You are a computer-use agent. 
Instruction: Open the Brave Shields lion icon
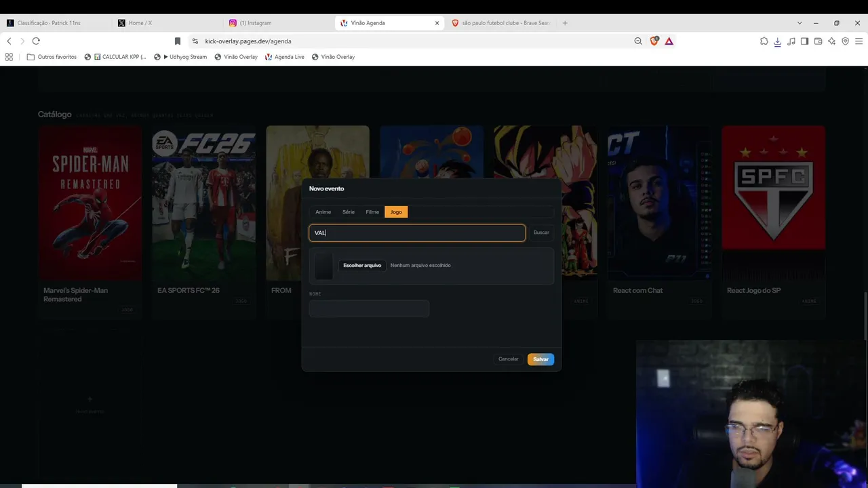pyautogui.click(x=654, y=41)
